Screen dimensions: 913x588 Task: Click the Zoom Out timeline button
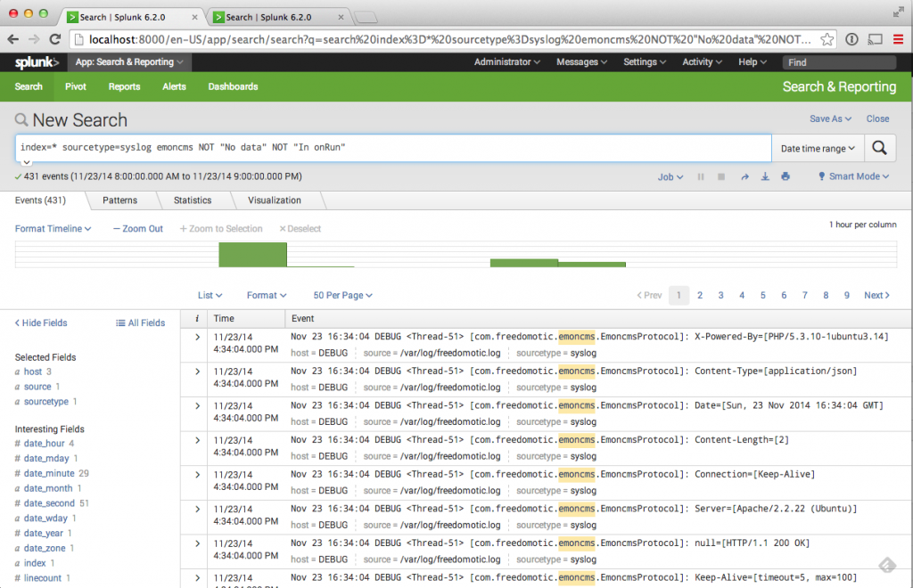pos(137,229)
